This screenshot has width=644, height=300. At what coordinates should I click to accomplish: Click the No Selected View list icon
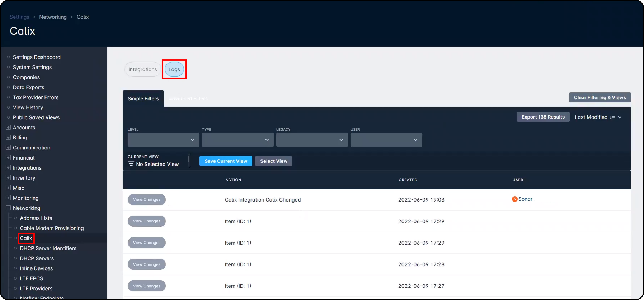pos(131,164)
